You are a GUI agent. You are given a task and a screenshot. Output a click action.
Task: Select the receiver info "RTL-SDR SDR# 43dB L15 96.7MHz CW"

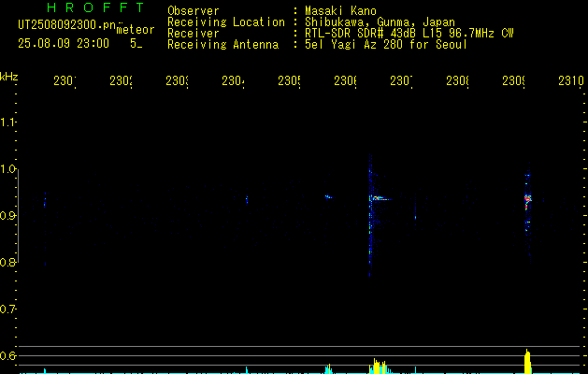(409, 34)
